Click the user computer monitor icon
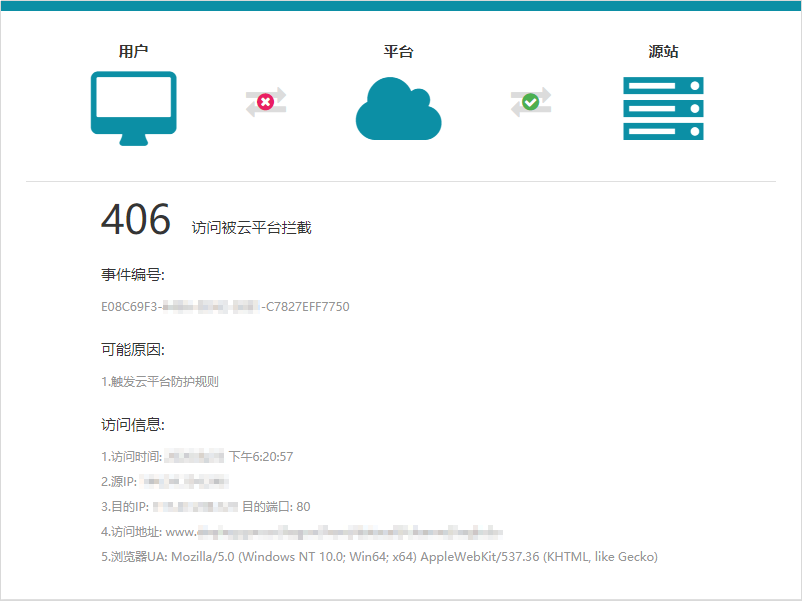Viewport: 803px width, 602px height. click(133, 108)
